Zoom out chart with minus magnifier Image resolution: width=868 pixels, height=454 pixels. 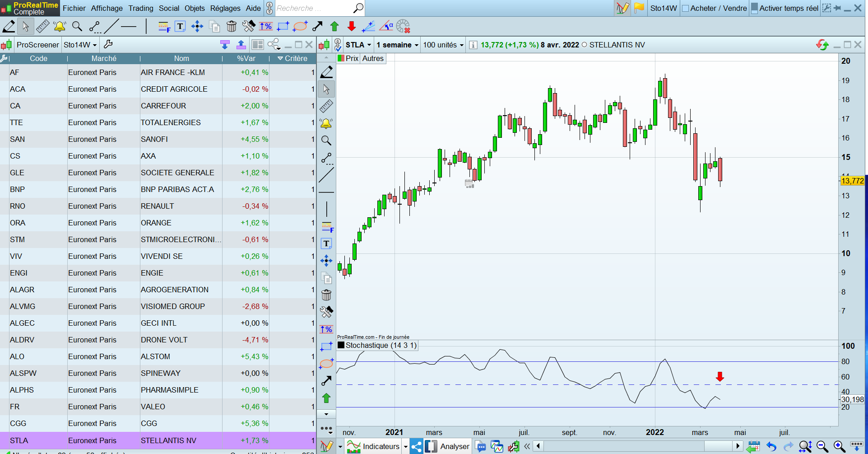(822, 447)
